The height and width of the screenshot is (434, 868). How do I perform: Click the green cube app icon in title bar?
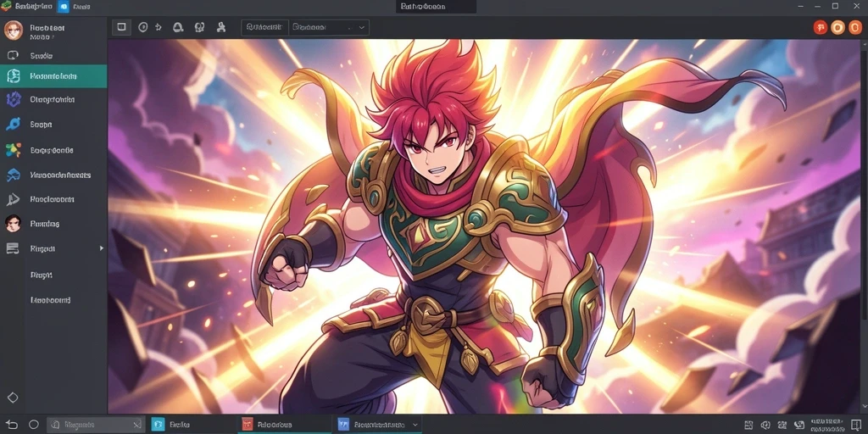(x=7, y=6)
